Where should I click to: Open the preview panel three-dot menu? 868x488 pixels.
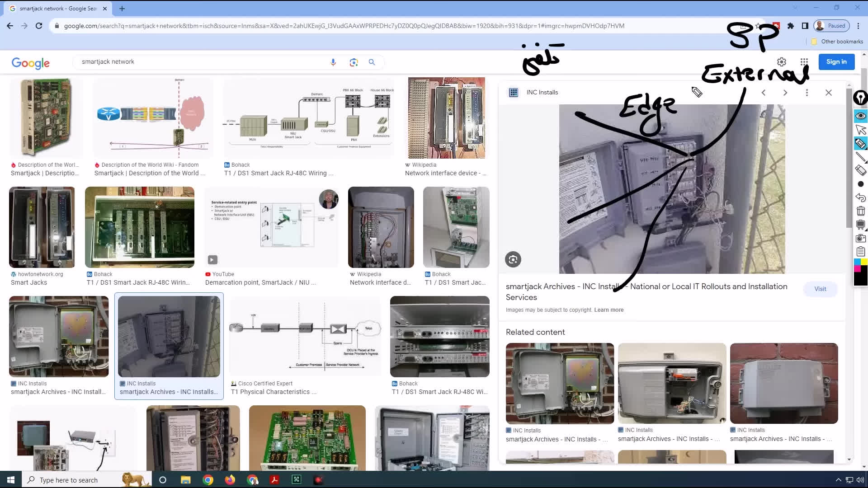click(807, 93)
